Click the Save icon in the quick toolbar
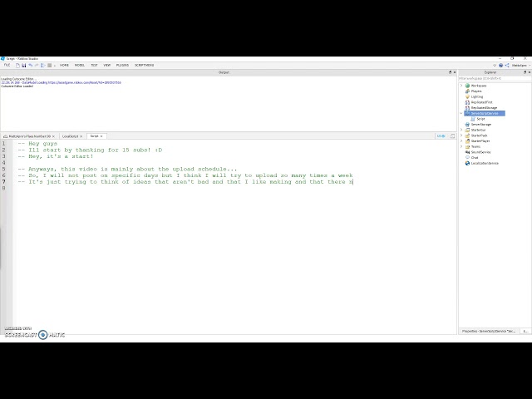 point(24,65)
